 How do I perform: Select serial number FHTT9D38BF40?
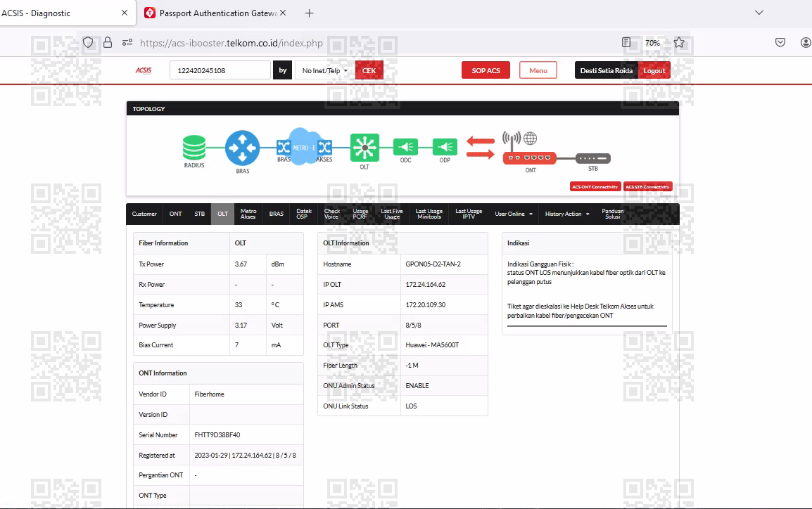click(217, 435)
